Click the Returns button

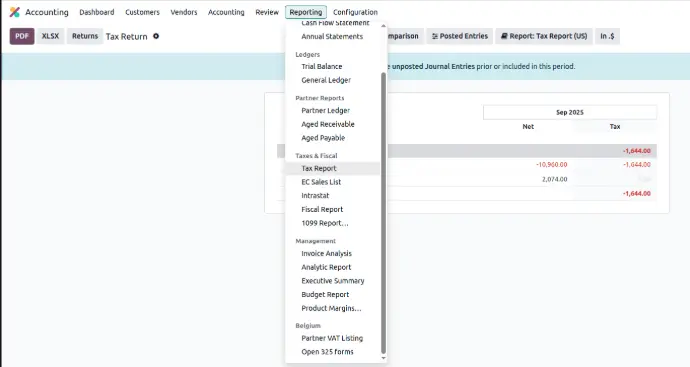point(85,36)
